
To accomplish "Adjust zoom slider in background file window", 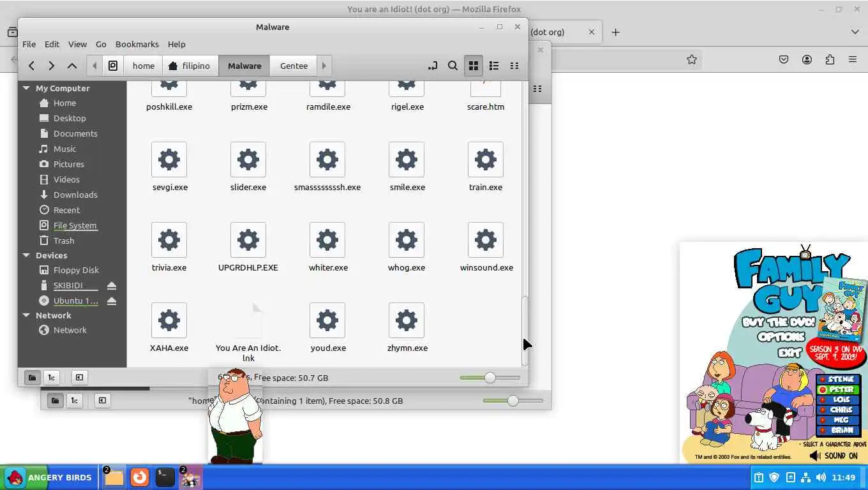I will click(513, 401).
